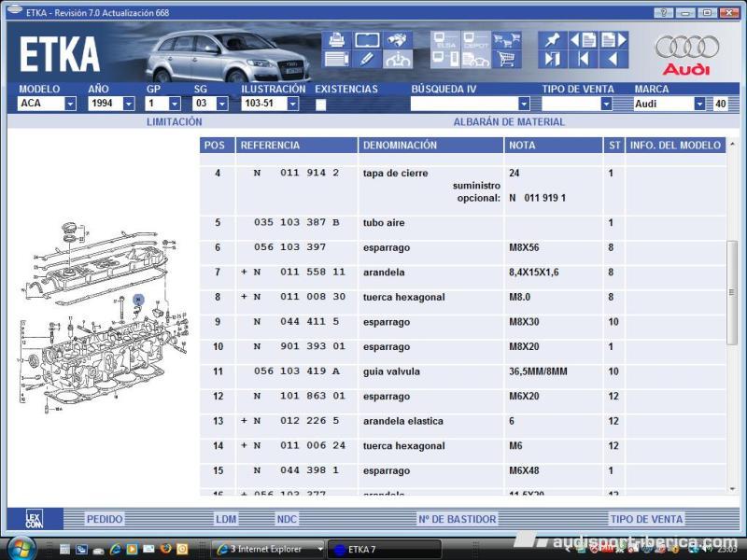This screenshot has height=560, width=747.
Task: Click the parts list vertical scrollbar thumb
Action: pyautogui.click(x=732, y=292)
